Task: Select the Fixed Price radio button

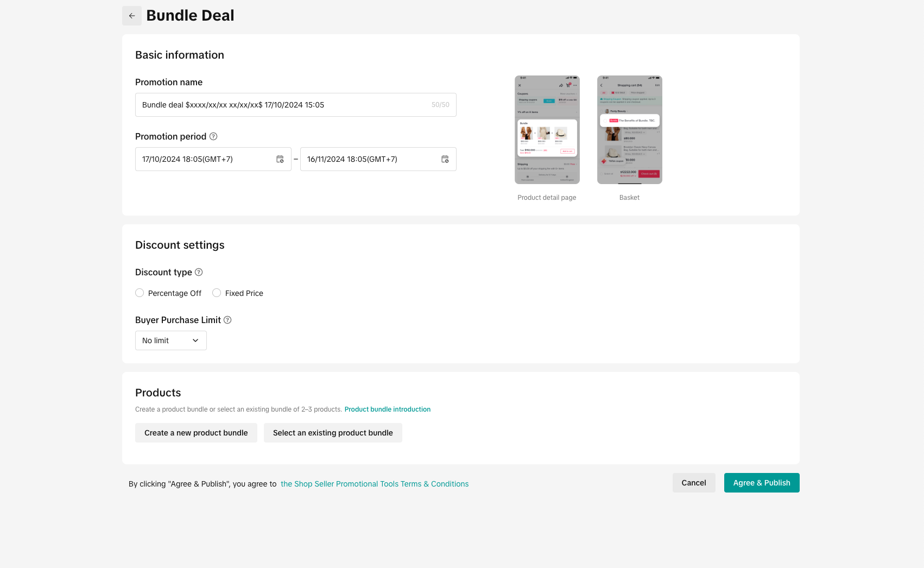Action: click(x=217, y=293)
